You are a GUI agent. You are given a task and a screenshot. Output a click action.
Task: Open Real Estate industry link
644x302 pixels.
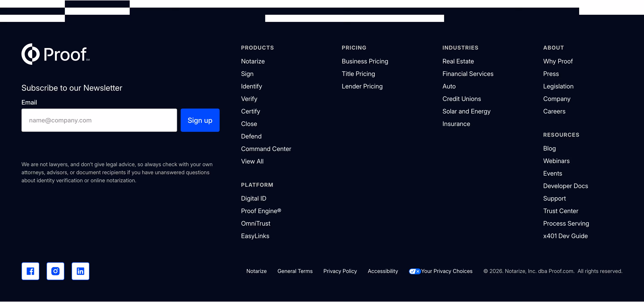coord(458,61)
